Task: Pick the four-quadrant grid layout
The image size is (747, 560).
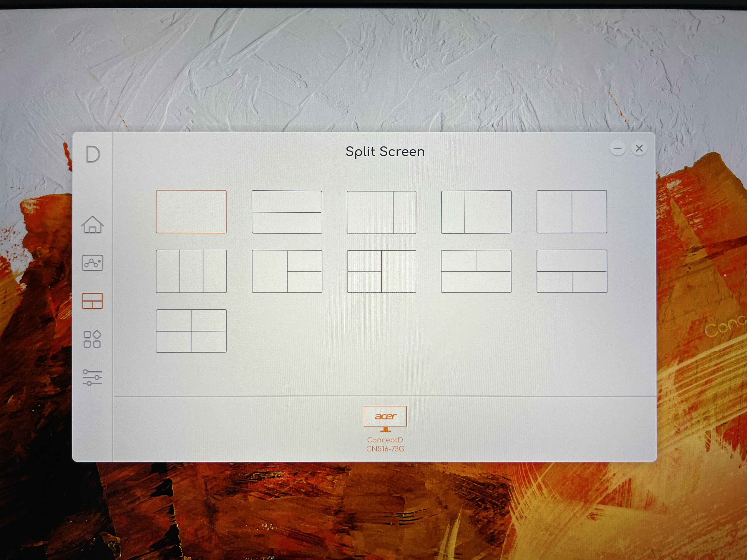Action: coord(191,331)
